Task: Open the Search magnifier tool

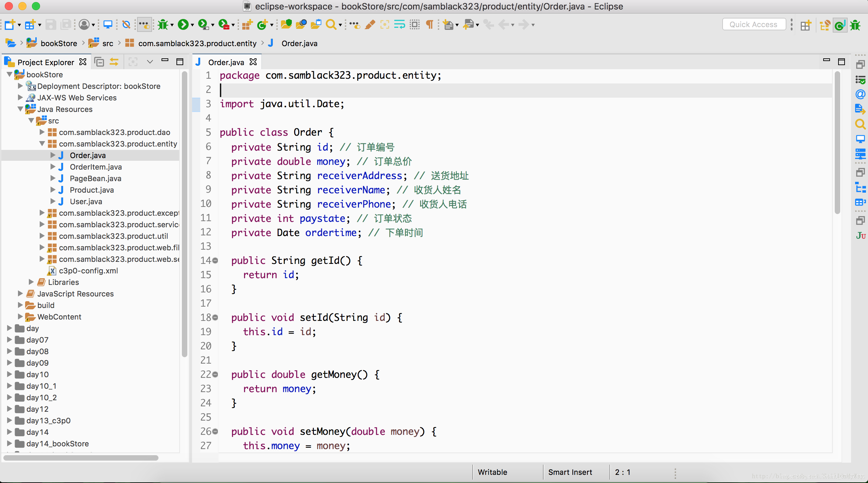Action: 331,24
